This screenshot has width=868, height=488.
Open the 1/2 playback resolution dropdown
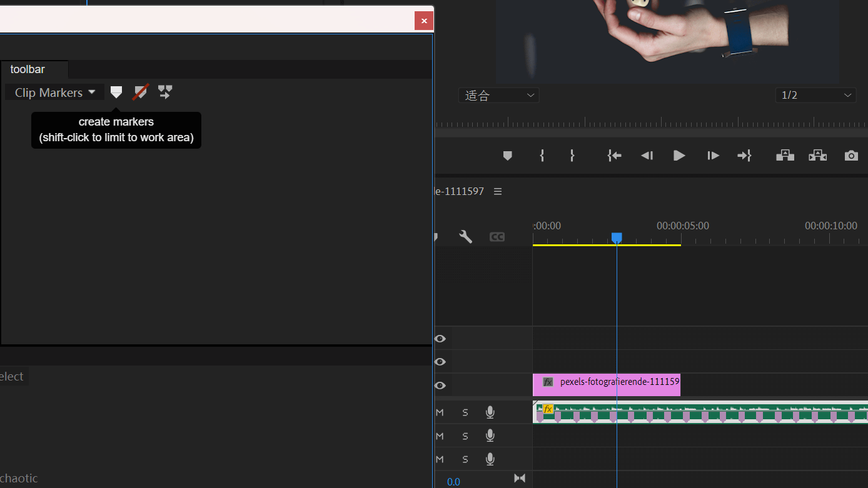(815, 96)
